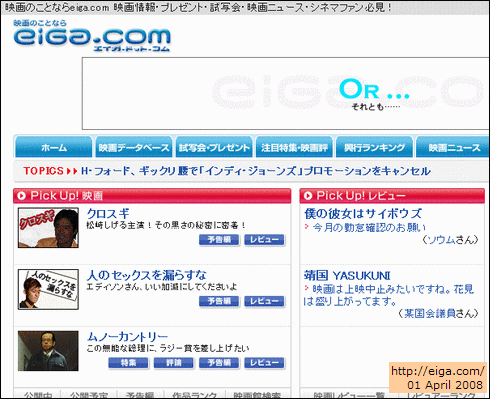This screenshot has height=399, width=490.
Task: Open the 今月の勤怠確認のお願い review link
Action: point(369,228)
